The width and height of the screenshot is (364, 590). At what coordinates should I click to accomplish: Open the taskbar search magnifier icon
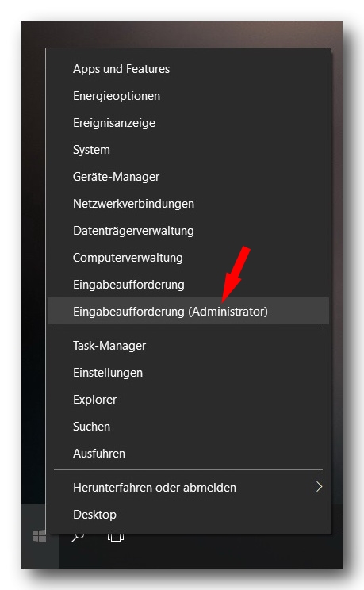pyautogui.click(x=78, y=537)
